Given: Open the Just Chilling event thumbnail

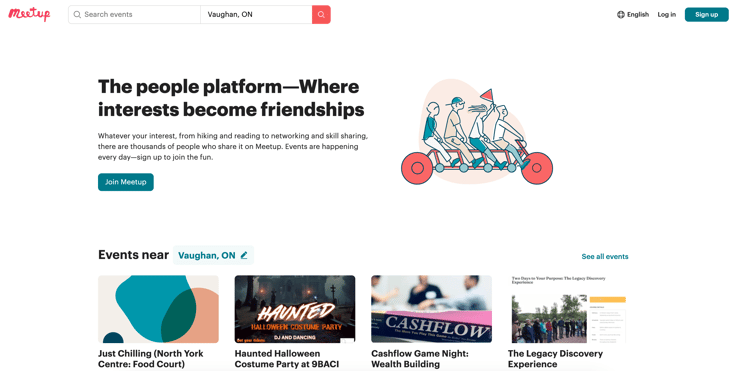Looking at the screenshot, I should click(x=158, y=309).
